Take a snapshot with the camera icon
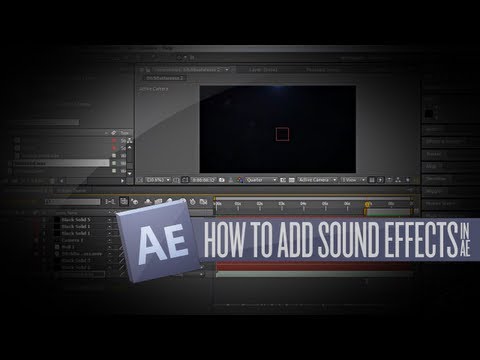This screenshot has height=360, width=480. pos(222,180)
